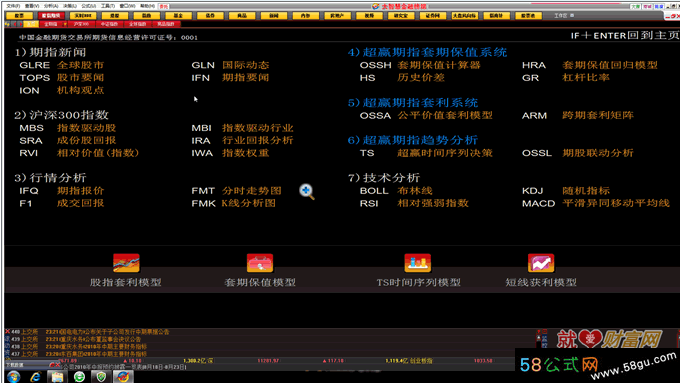Open the 短线获利模型 icon
Image resolution: width=680 pixels, height=383 pixels.
pos(541,263)
